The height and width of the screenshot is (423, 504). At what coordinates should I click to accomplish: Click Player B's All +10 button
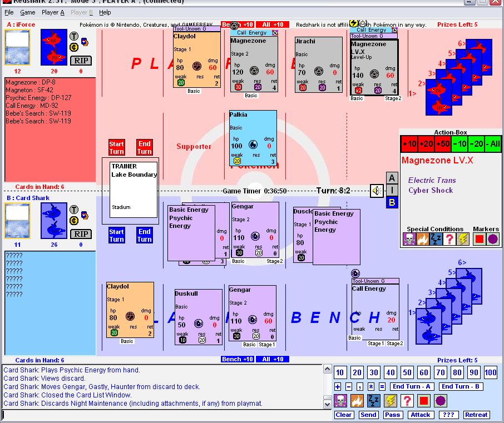[273, 359]
